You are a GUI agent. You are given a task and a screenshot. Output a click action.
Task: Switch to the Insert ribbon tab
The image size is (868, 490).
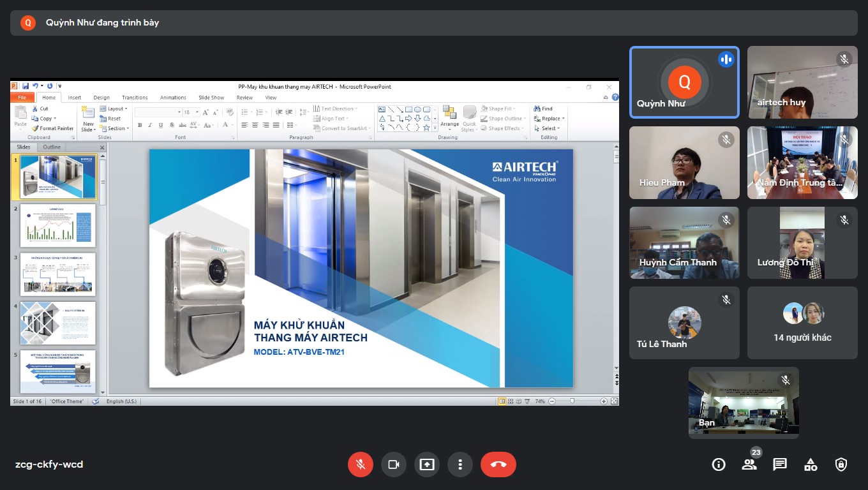[75, 98]
